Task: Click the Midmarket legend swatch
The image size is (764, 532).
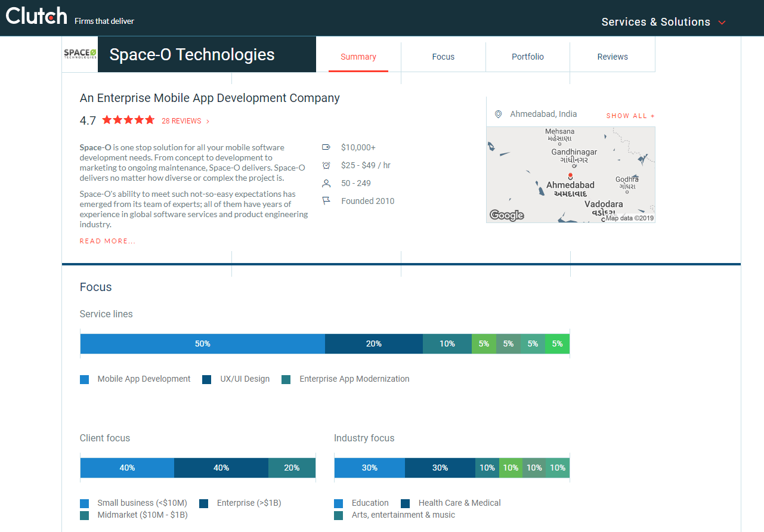Action: pos(85,515)
